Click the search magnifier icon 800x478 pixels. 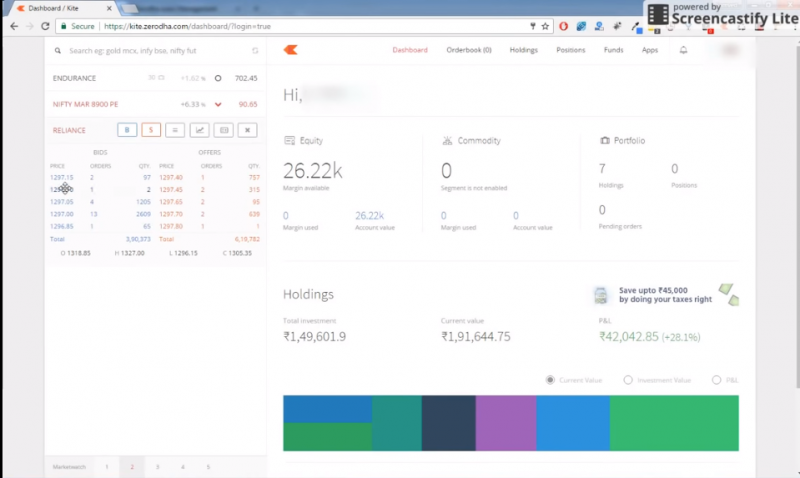coord(58,51)
